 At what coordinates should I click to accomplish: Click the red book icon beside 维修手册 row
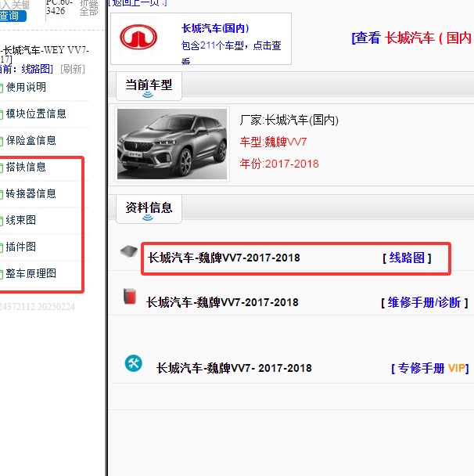(130, 296)
